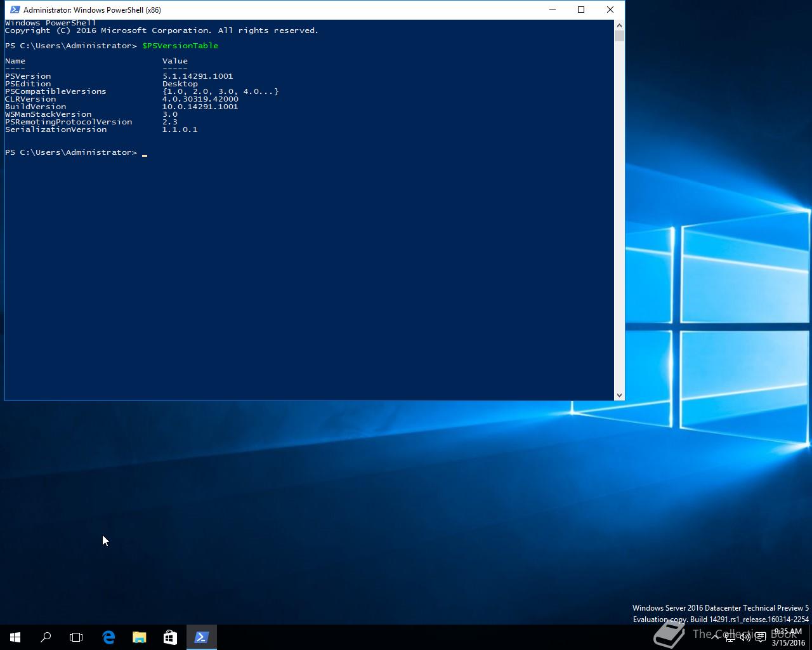This screenshot has height=650, width=812.
Task: Open Task View from the taskbar
Action: pyautogui.click(x=76, y=637)
